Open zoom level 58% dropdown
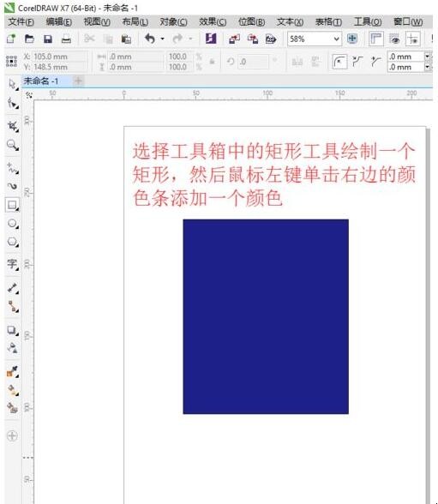 337,39
